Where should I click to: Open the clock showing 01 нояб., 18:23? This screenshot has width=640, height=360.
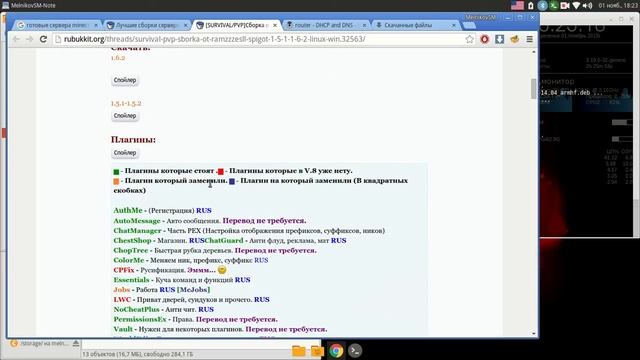(x=618, y=5)
